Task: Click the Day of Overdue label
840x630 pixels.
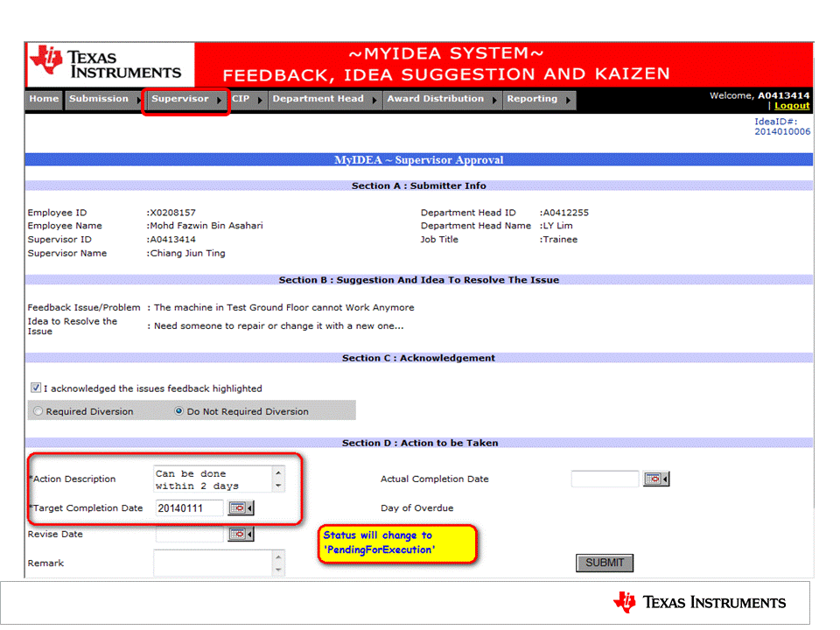Action: pyautogui.click(x=416, y=507)
